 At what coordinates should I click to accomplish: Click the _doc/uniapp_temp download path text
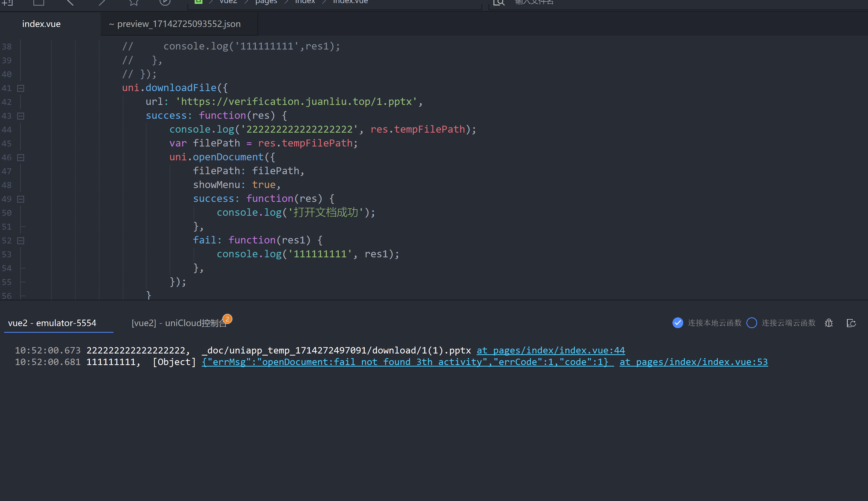336,350
